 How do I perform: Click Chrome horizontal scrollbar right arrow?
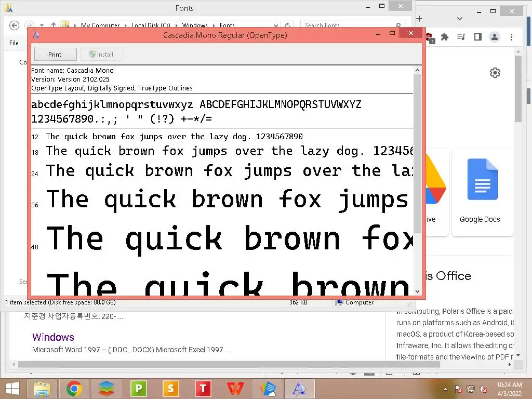click(510, 364)
